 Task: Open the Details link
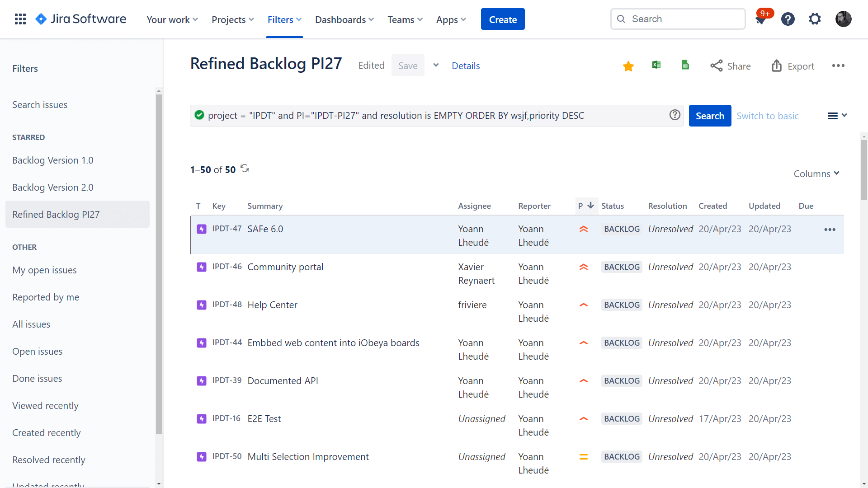466,66
